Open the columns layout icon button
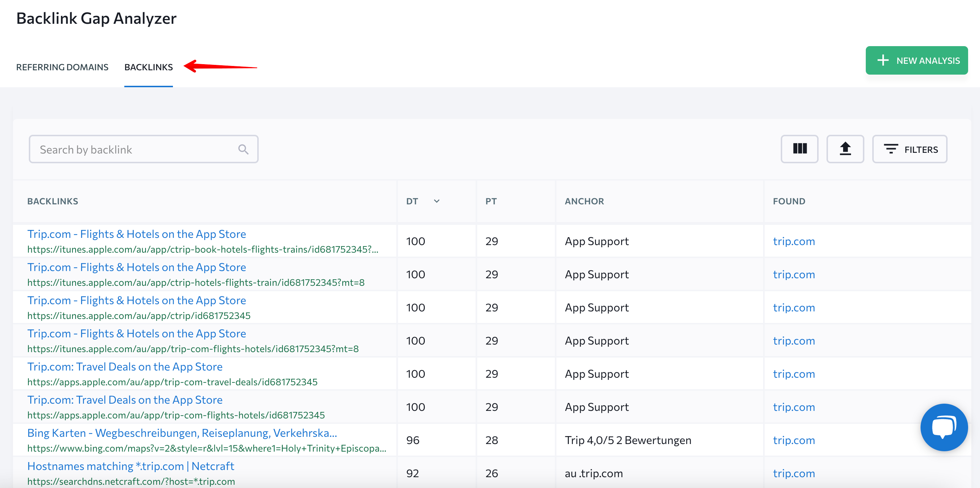 pos(799,149)
